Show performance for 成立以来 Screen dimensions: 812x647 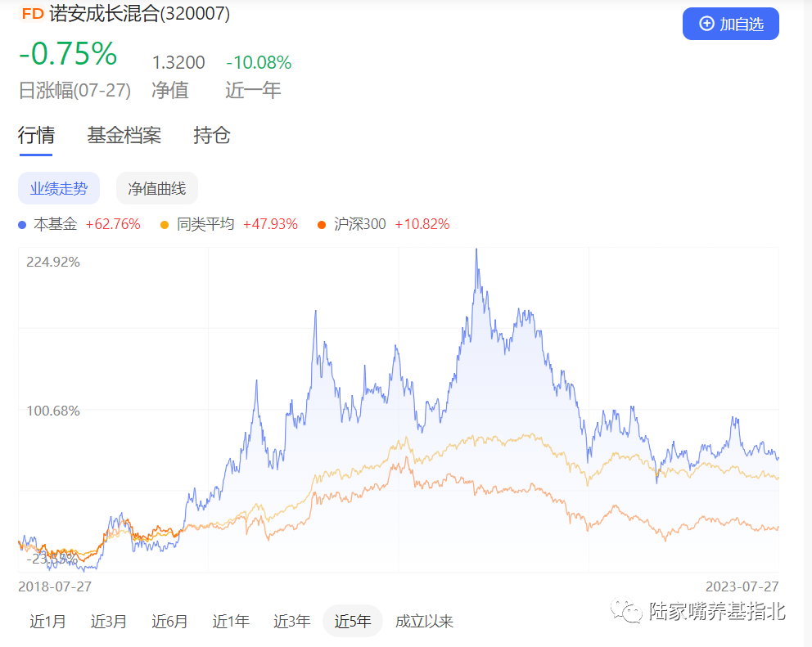pyautogui.click(x=424, y=622)
